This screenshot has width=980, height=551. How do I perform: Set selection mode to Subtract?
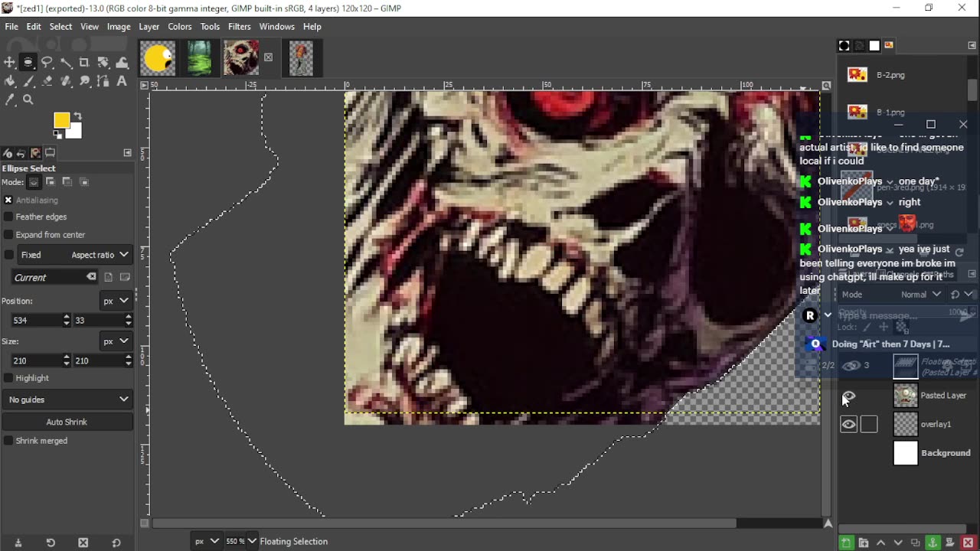tap(67, 182)
